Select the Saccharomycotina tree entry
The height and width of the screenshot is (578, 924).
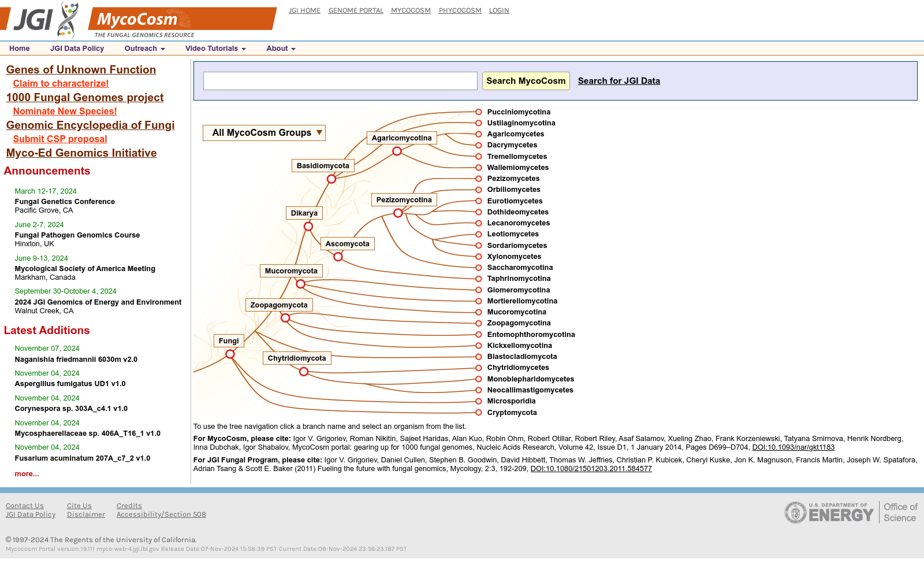(520, 268)
